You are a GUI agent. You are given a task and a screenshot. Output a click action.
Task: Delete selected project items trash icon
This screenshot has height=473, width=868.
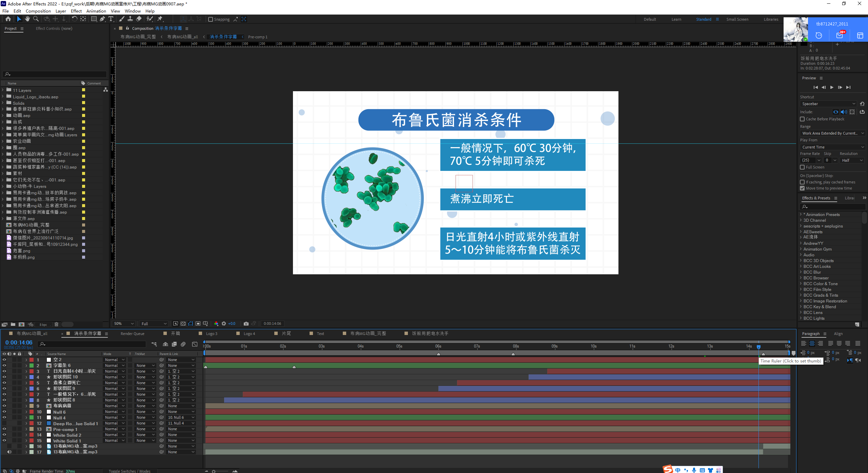point(56,324)
